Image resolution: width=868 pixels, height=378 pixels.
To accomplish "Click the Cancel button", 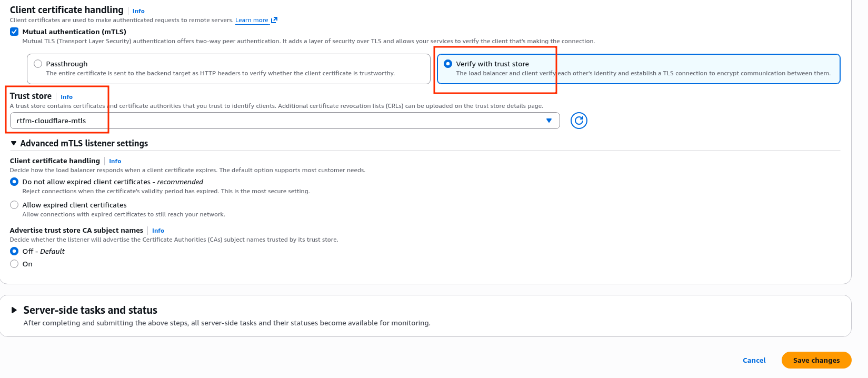I will [x=754, y=360].
